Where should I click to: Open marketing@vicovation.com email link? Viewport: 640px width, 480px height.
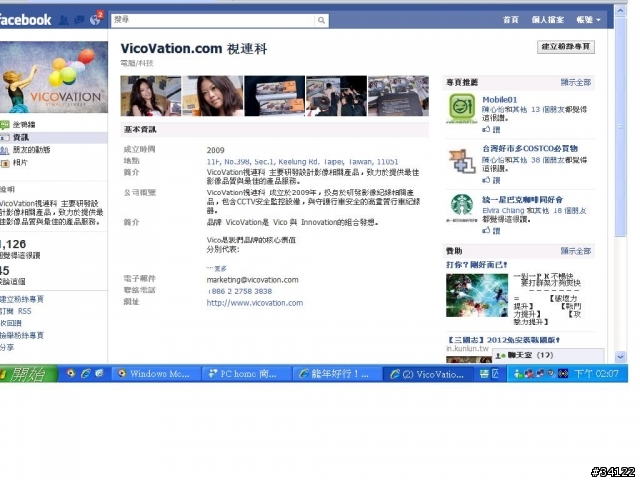pyautogui.click(x=252, y=280)
